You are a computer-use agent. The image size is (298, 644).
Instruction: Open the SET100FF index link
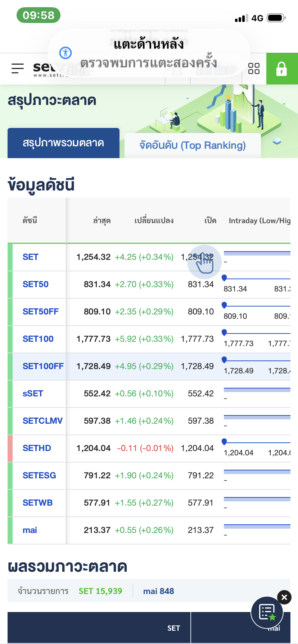43,366
